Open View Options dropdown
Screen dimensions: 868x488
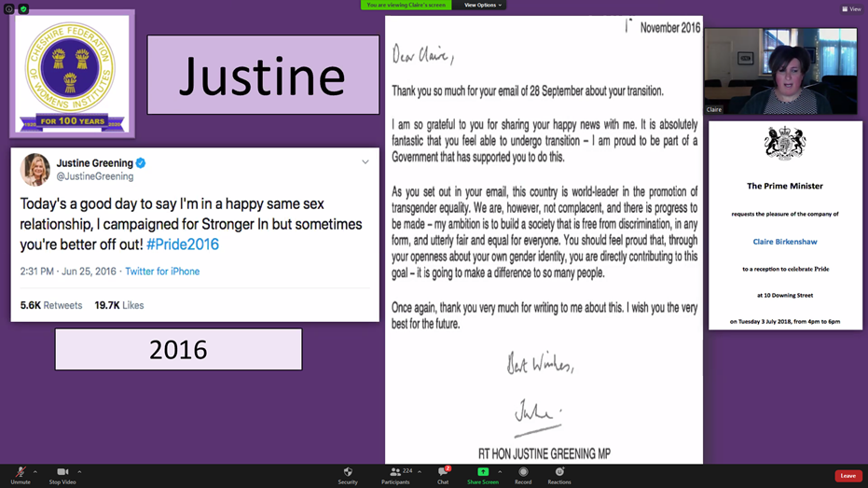click(x=483, y=6)
